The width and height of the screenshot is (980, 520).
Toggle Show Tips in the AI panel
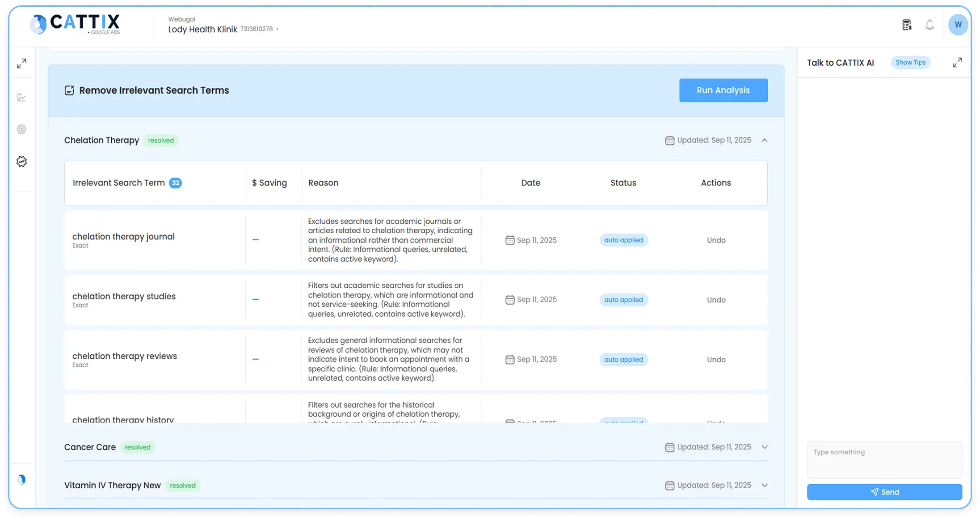tap(910, 62)
